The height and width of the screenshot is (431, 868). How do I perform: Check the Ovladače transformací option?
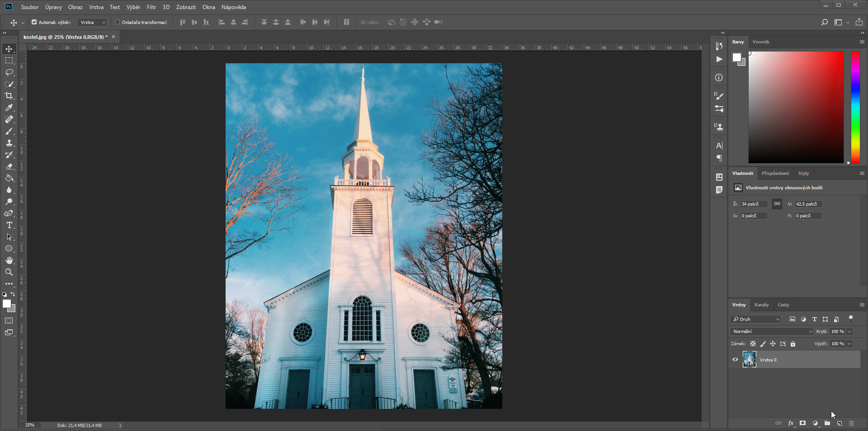[x=117, y=22]
